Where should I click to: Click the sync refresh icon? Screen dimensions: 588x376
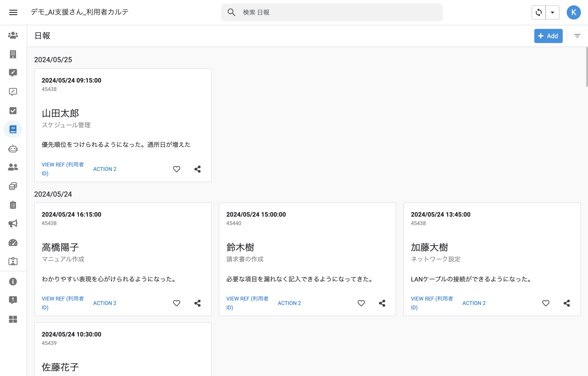coord(539,12)
